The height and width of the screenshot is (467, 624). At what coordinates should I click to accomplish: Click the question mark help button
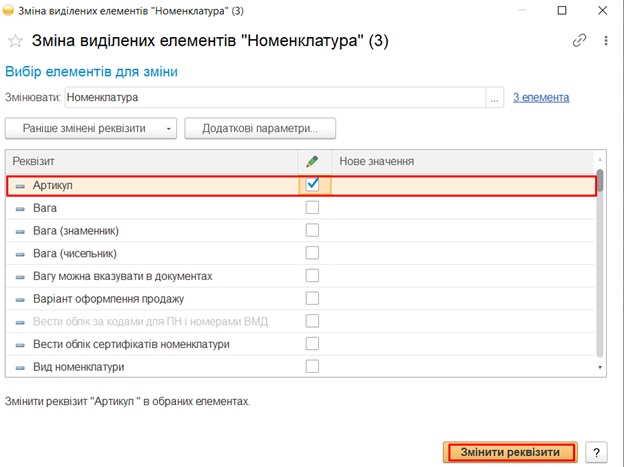(x=596, y=452)
